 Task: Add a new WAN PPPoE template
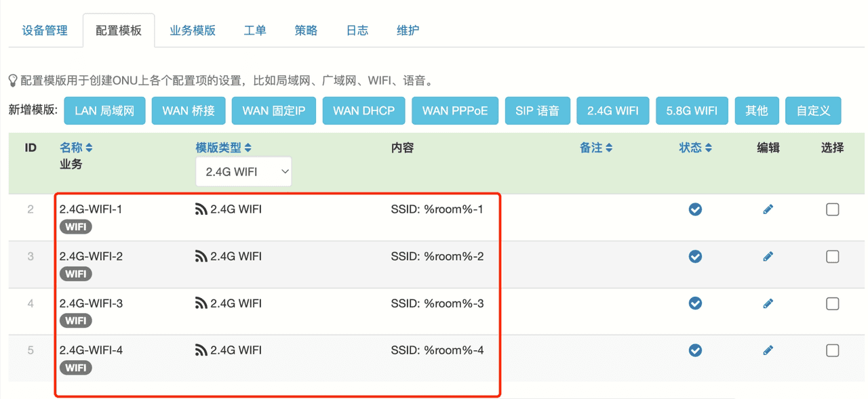point(454,111)
